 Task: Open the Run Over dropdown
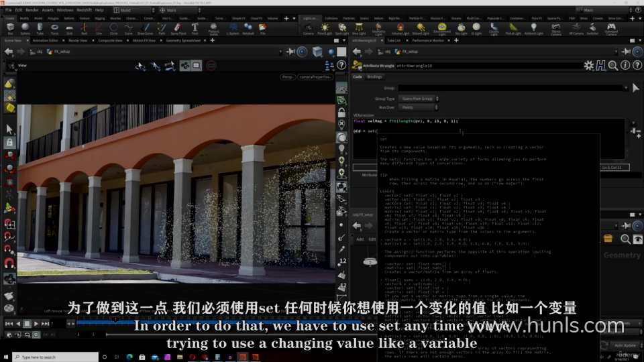coord(419,107)
